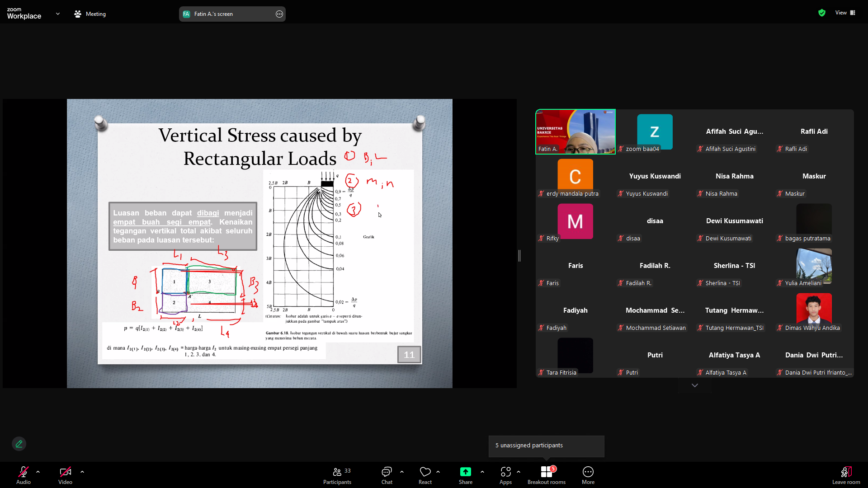Screen dimensions: 868x488
Task: Open the Meeting tab
Action: click(90, 14)
